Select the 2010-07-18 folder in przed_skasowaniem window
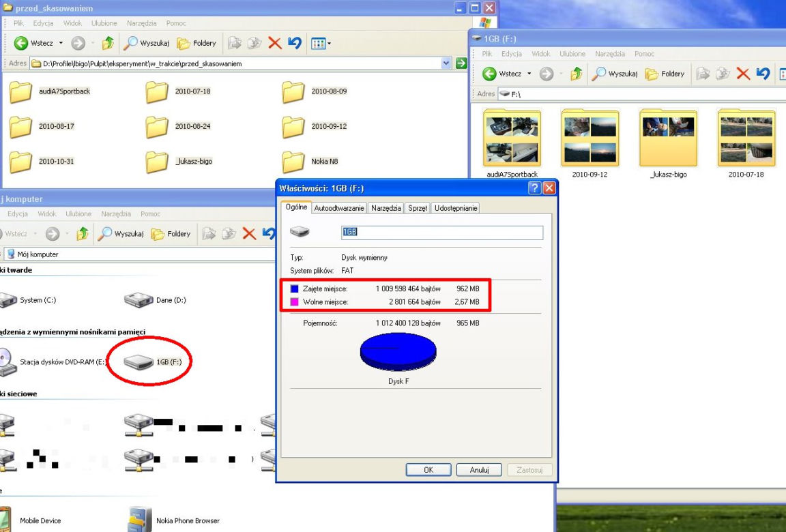This screenshot has height=532, width=786. pyautogui.click(x=178, y=91)
